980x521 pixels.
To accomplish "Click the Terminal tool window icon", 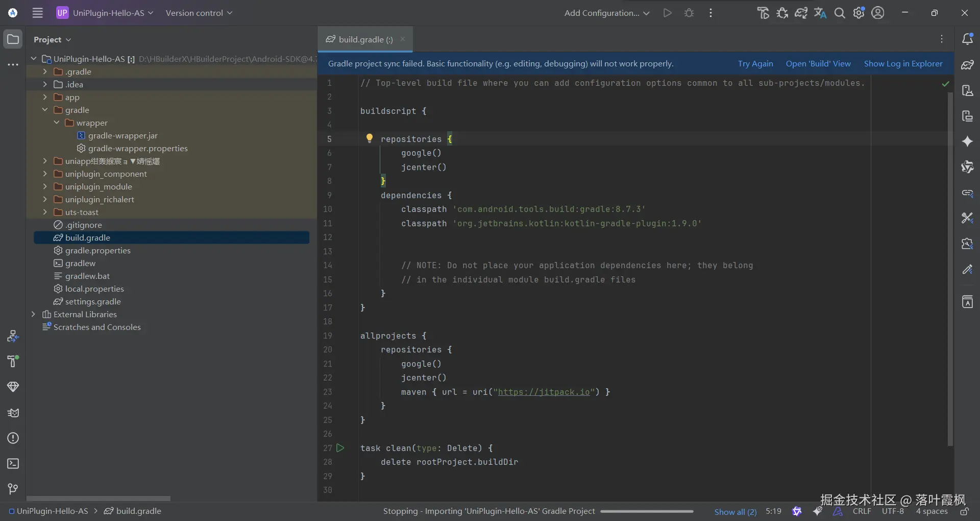I will [13, 463].
